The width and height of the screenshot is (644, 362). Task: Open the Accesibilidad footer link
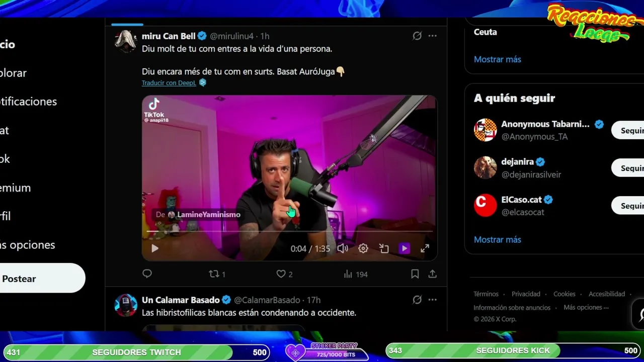click(607, 294)
